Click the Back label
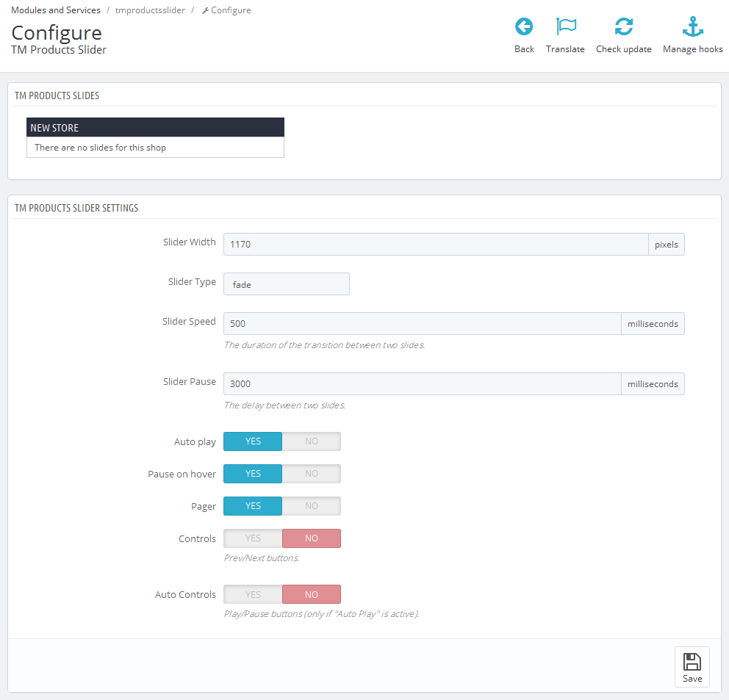 tap(524, 49)
